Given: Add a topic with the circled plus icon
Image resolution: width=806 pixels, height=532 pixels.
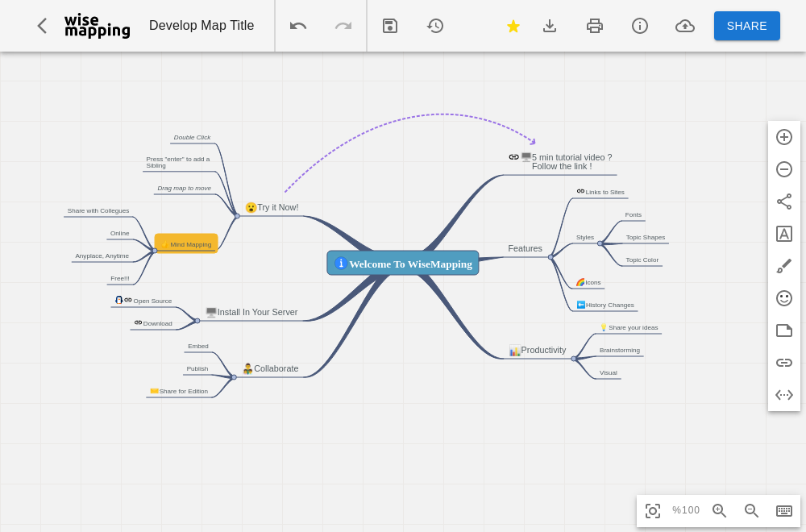Looking at the screenshot, I should tap(784, 137).
